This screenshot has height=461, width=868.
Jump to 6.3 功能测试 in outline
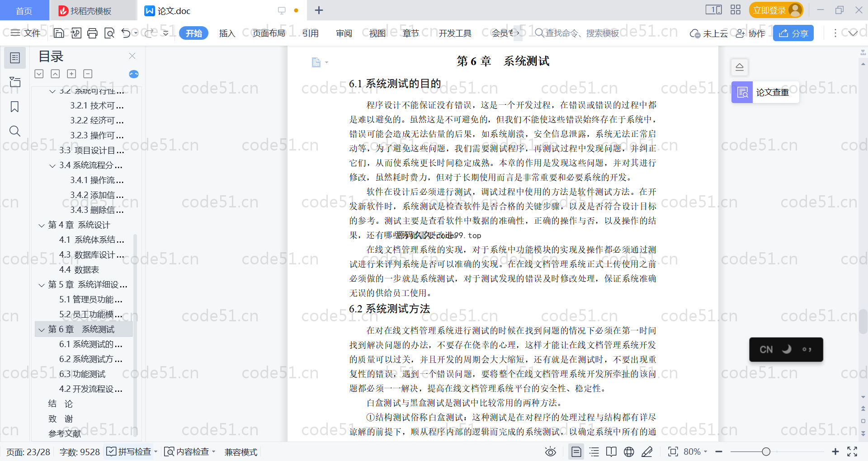pos(82,374)
